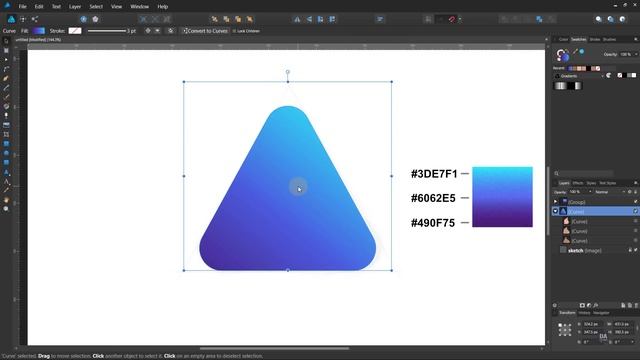Select the sketch image layer row
Viewport: 640px width, 360px height.
[x=595, y=250]
